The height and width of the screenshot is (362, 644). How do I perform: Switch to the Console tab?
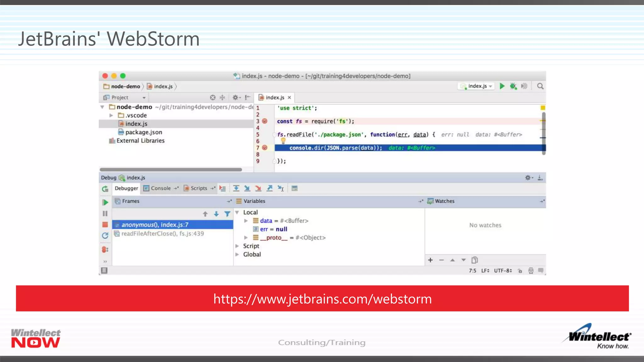click(x=161, y=188)
